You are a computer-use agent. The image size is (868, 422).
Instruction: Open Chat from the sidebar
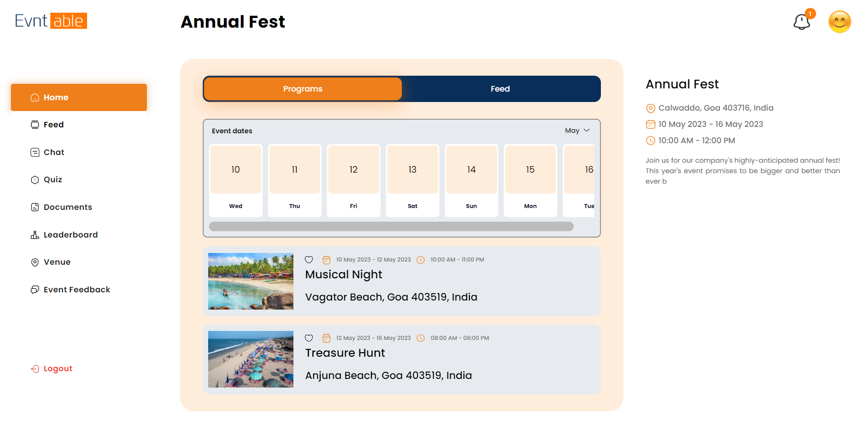pyautogui.click(x=54, y=152)
